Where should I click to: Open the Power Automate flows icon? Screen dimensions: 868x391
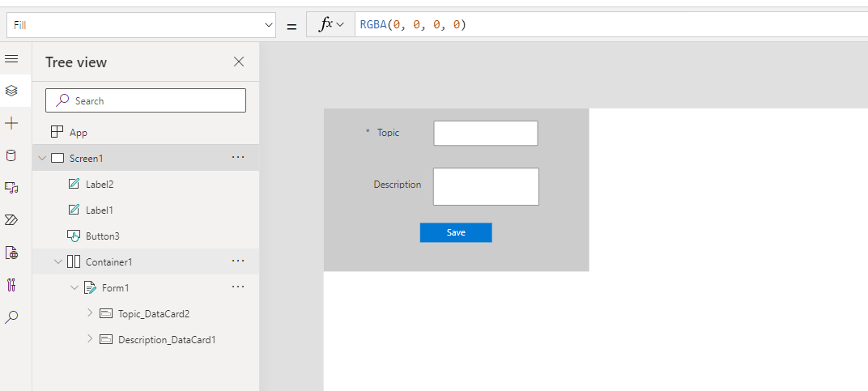pyautogui.click(x=11, y=220)
